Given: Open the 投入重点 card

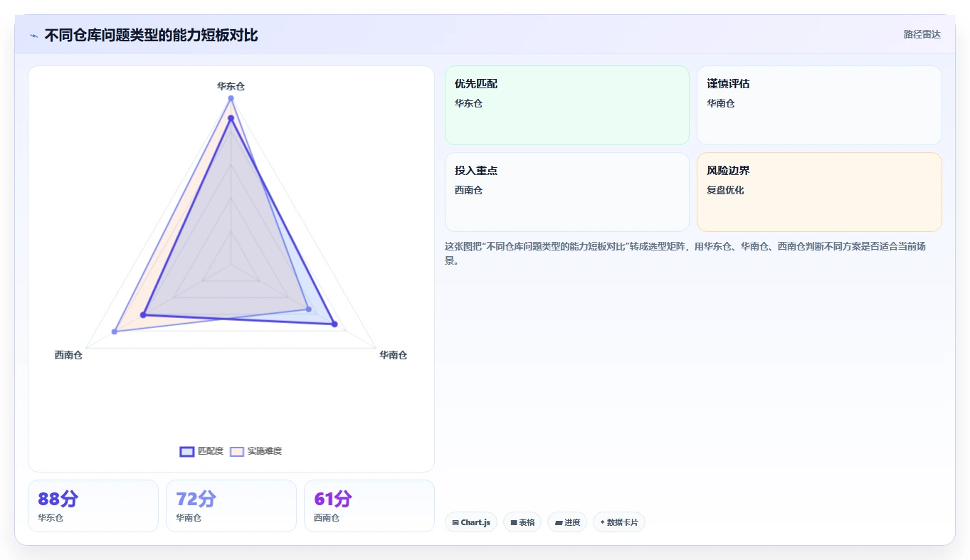Looking at the screenshot, I should [x=567, y=192].
